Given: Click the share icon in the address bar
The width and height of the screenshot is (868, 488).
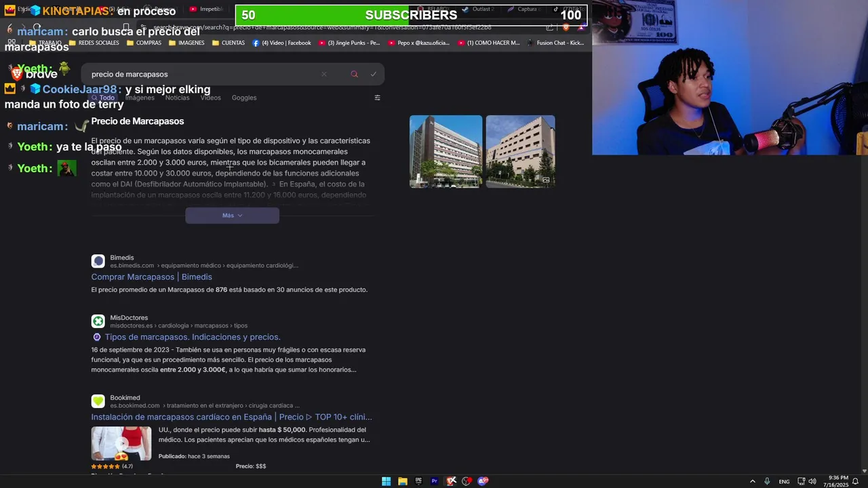Looking at the screenshot, I should [550, 27].
